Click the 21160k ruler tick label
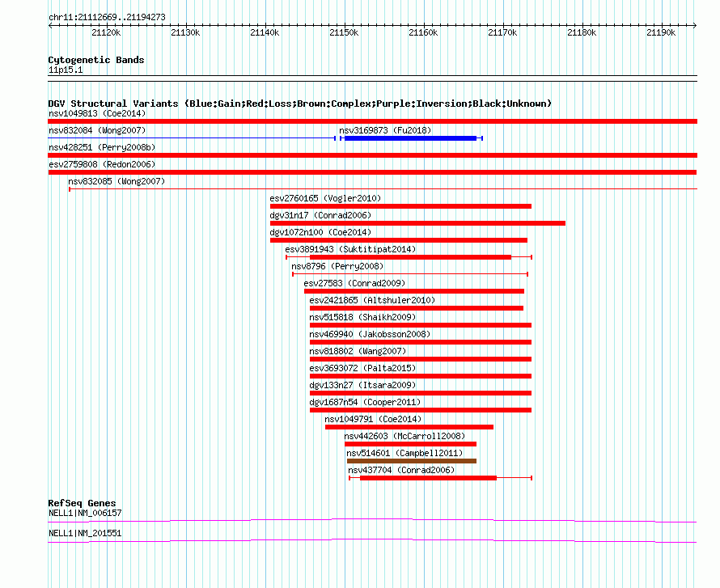This screenshot has width=720, height=588. click(423, 32)
